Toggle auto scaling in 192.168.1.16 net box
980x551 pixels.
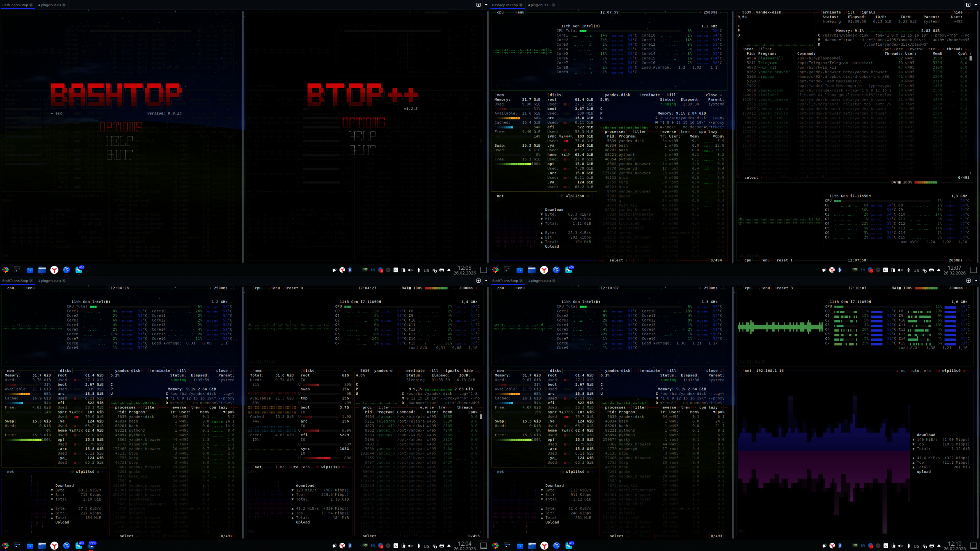pos(915,370)
